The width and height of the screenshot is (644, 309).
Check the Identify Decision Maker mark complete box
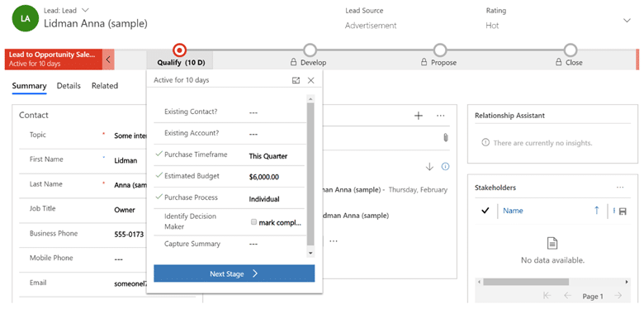pyautogui.click(x=253, y=222)
